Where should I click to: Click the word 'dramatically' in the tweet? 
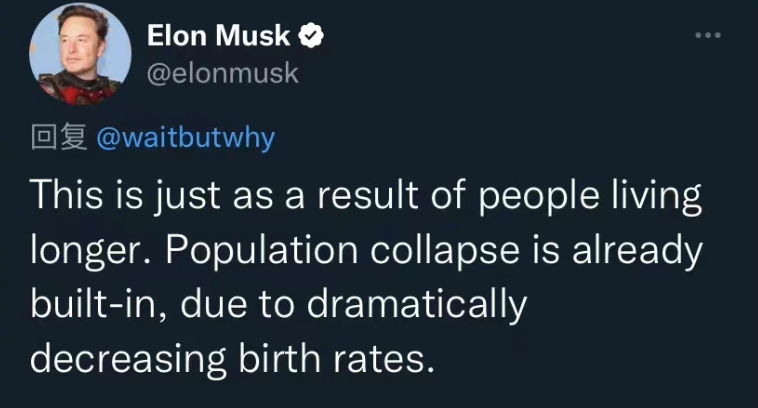[417, 306]
